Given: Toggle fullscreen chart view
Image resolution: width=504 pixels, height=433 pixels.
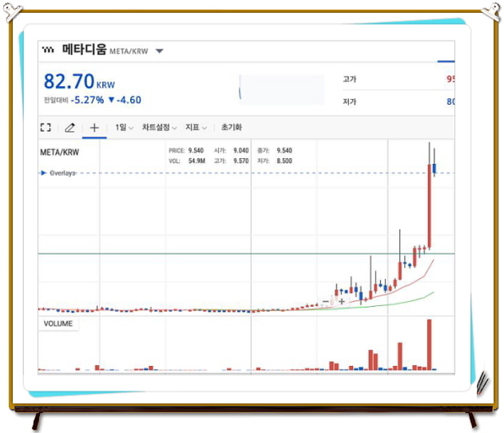Looking at the screenshot, I should (46, 128).
